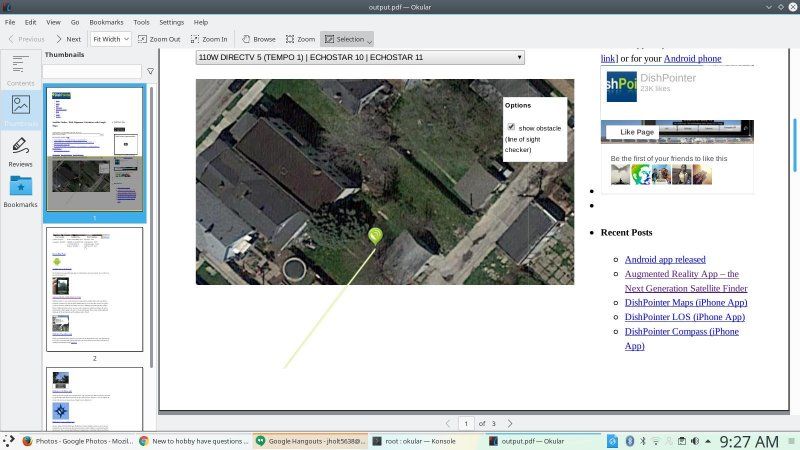800x450 pixels.
Task: Toggle the show obstacle checkbox
Action: (x=511, y=127)
